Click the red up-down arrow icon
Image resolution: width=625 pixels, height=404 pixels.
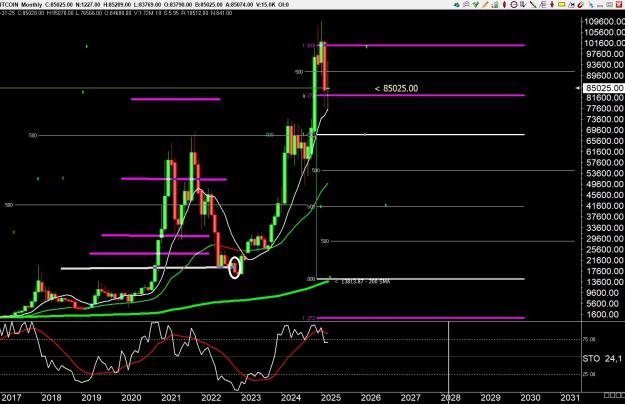(x=552, y=5)
